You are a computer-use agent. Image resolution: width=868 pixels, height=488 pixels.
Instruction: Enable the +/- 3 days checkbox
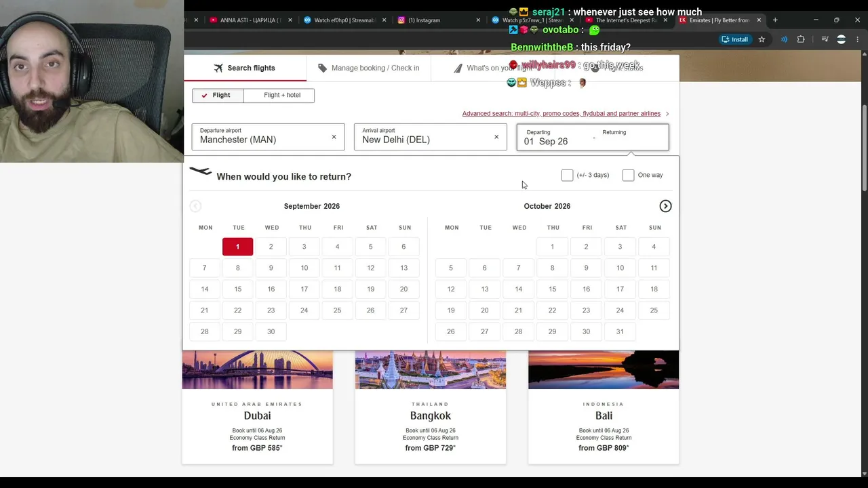(568, 176)
